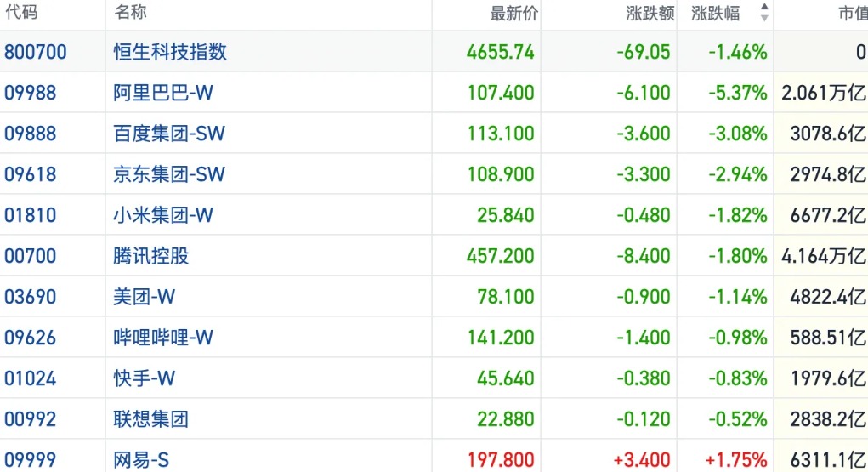868x472 pixels.
Task: Open 恒生科技指数 row name
Action: point(170,52)
